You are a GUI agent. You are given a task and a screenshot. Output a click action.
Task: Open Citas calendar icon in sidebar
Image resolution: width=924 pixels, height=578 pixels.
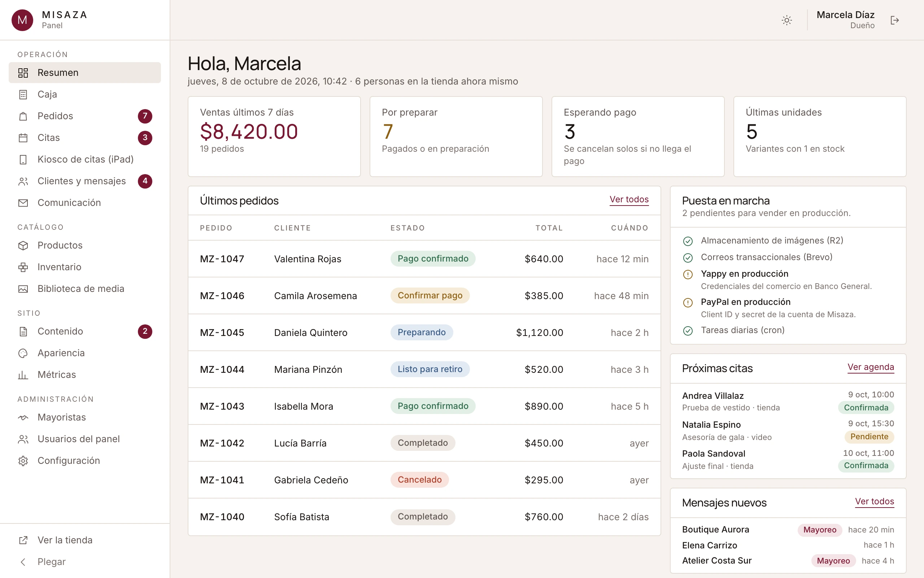point(23,138)
